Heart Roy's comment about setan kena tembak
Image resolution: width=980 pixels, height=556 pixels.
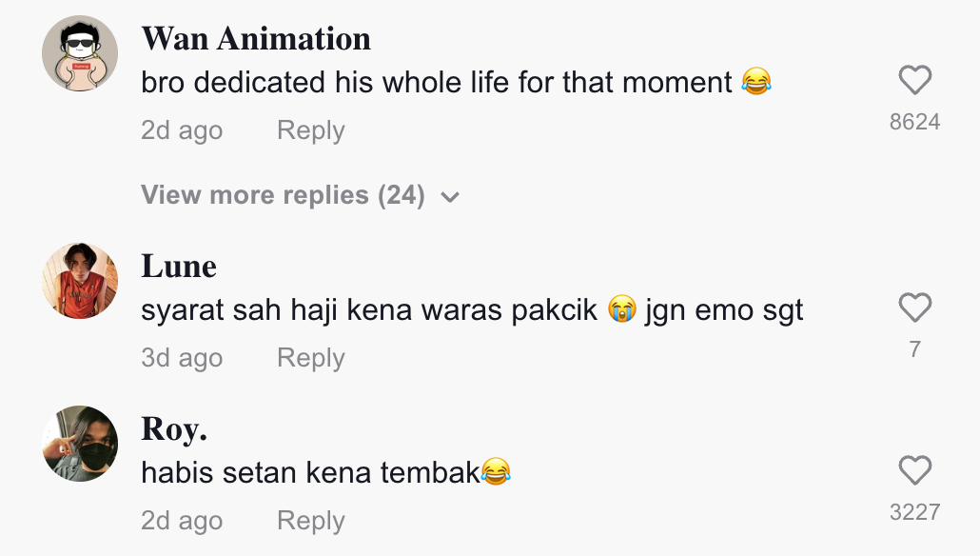pyautogui.click(x=914, y=471)
